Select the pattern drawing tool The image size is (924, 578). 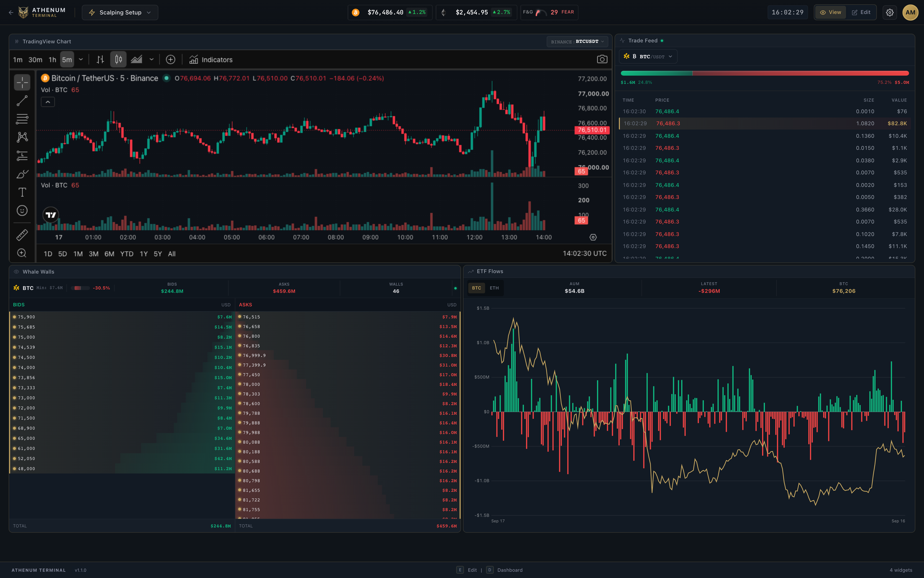coord(22,137)
